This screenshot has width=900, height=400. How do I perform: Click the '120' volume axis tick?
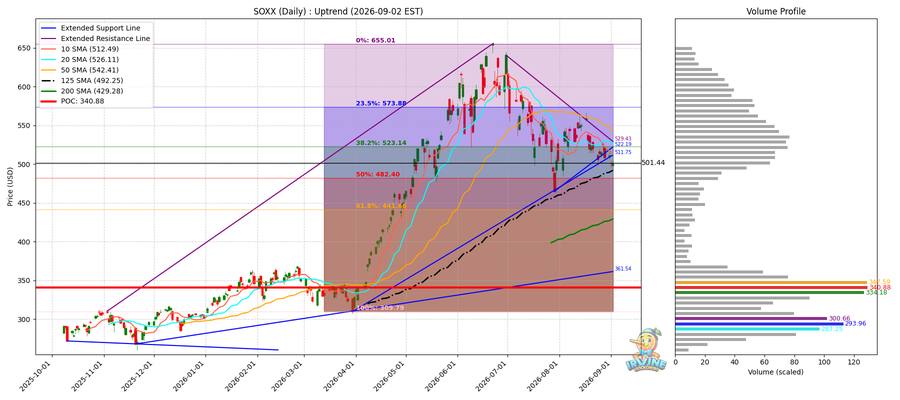854,363
